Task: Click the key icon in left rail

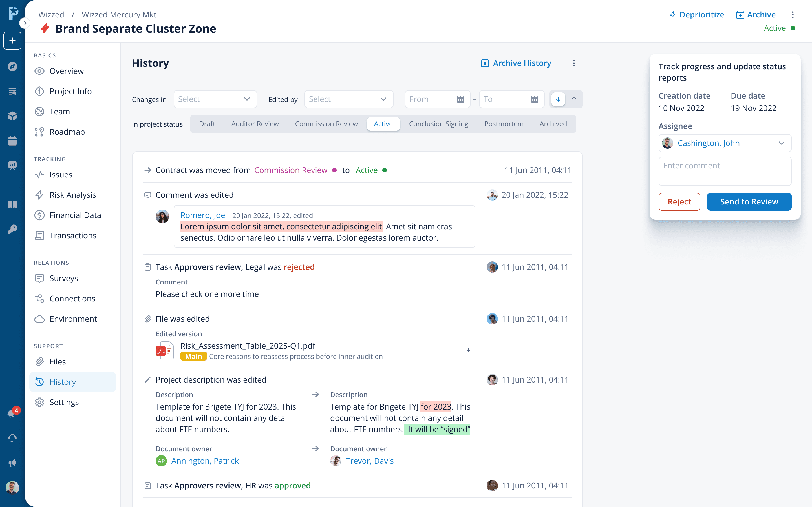Action: [x=12, y=229]
